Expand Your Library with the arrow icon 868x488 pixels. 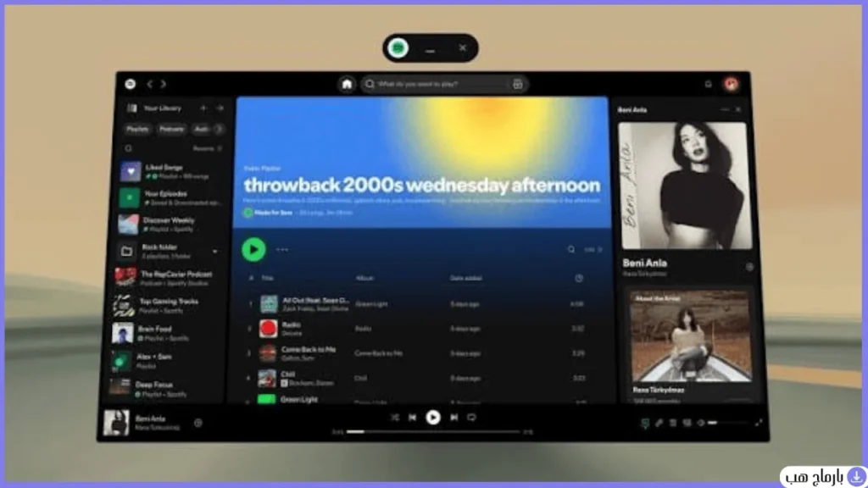220,108
